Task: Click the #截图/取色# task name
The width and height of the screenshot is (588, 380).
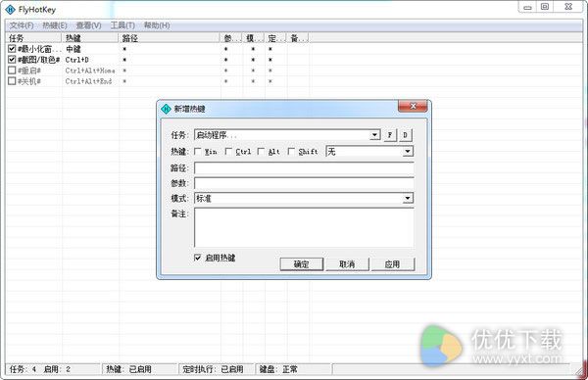Action: click(39, 60)
